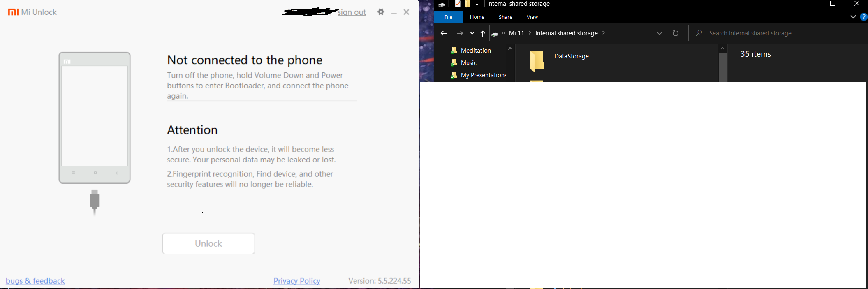The height and width of the screenshot is (289, 868).
Task: Open address bar history dropdown
Action: pyautogui.click(x=660, y=33)
